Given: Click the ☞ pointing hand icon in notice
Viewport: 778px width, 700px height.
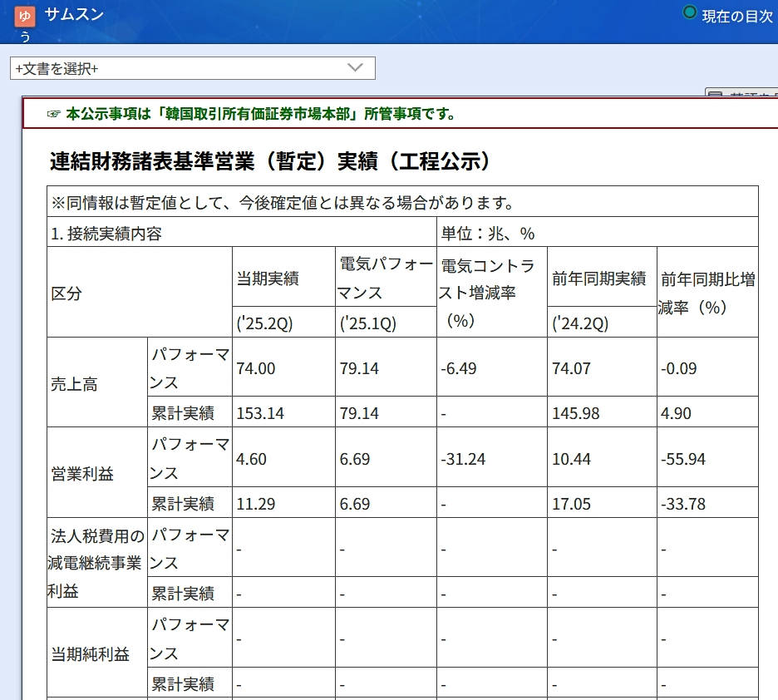Looking at the screenshot, I should pos(54,114).
